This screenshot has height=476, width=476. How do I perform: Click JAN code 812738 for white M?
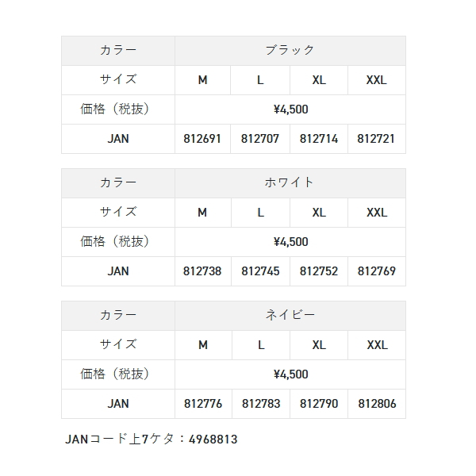click(202, 271)
